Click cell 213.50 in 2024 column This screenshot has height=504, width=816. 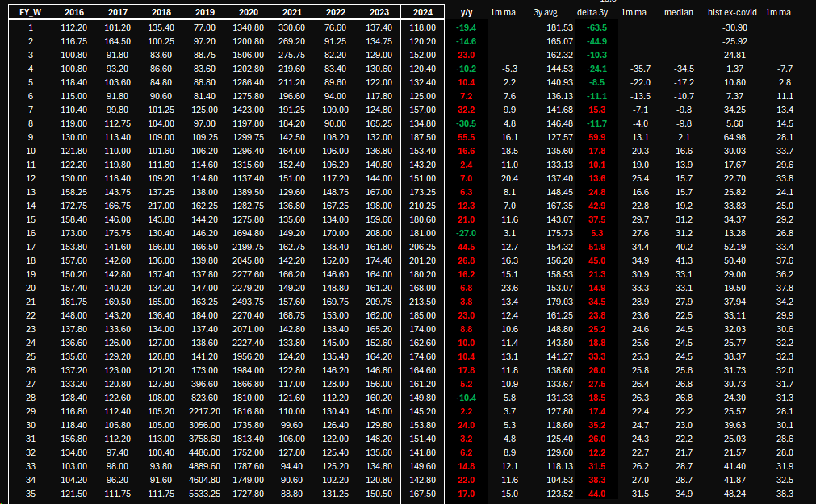tap(423, 302)
